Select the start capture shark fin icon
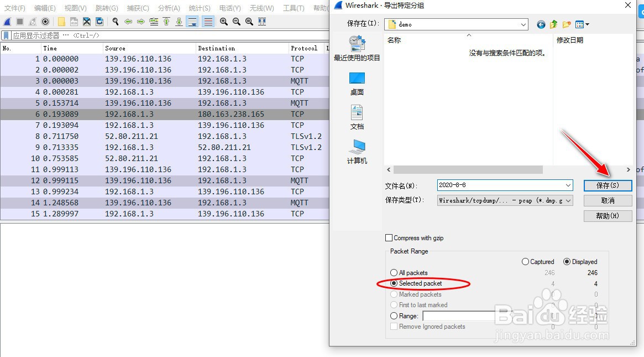Screen dimensions: 644x357 click(x=7, y=21)
